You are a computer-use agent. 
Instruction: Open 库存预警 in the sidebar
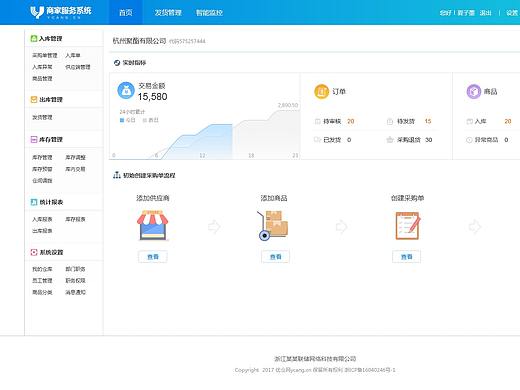click(x=42, y=169)
